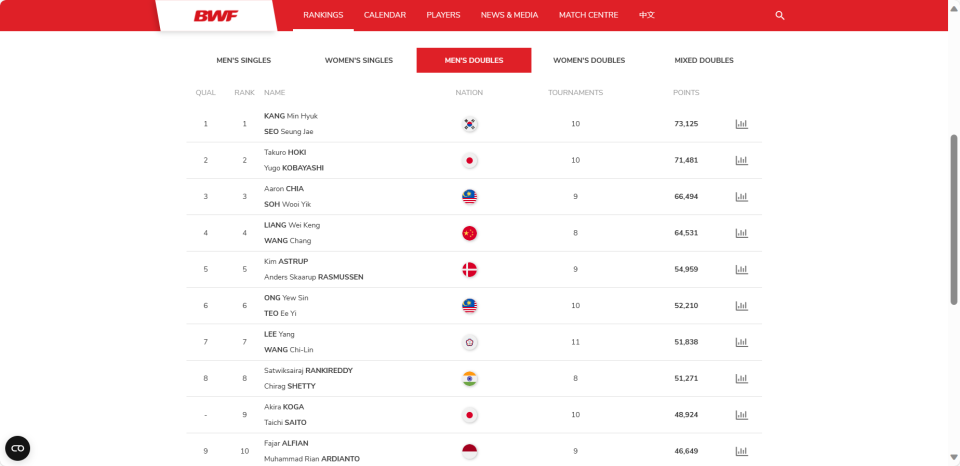Open stats chart icon for Astrup/Rasmussen
The image size is (960, 466).
tap(741, 269)
